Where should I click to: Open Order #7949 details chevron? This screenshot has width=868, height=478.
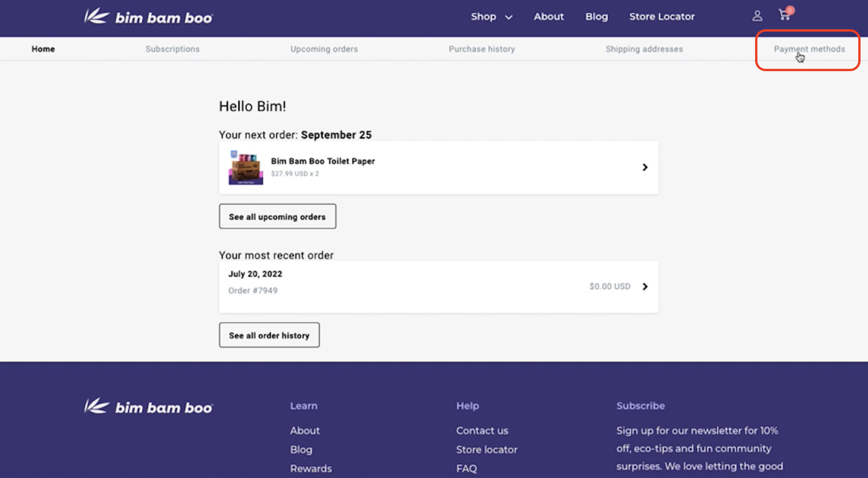645,286
